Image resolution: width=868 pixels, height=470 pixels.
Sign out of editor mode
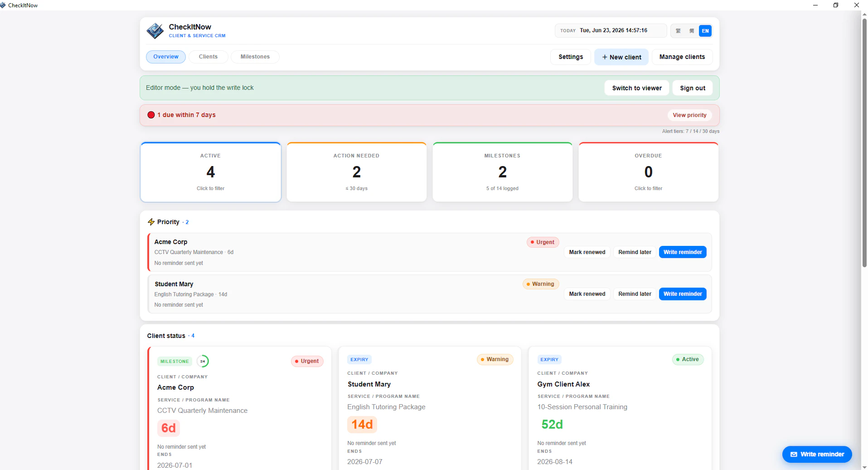click(x=693, y=88)
